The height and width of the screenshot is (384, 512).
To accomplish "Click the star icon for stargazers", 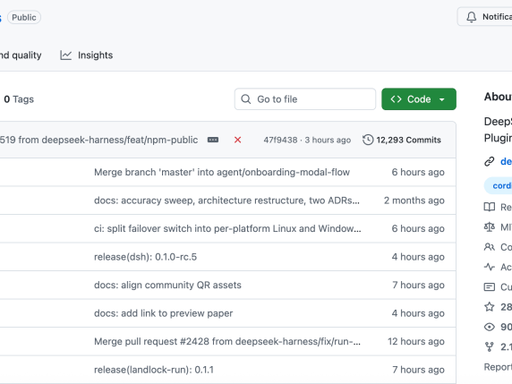I will (x=489, y=307).
